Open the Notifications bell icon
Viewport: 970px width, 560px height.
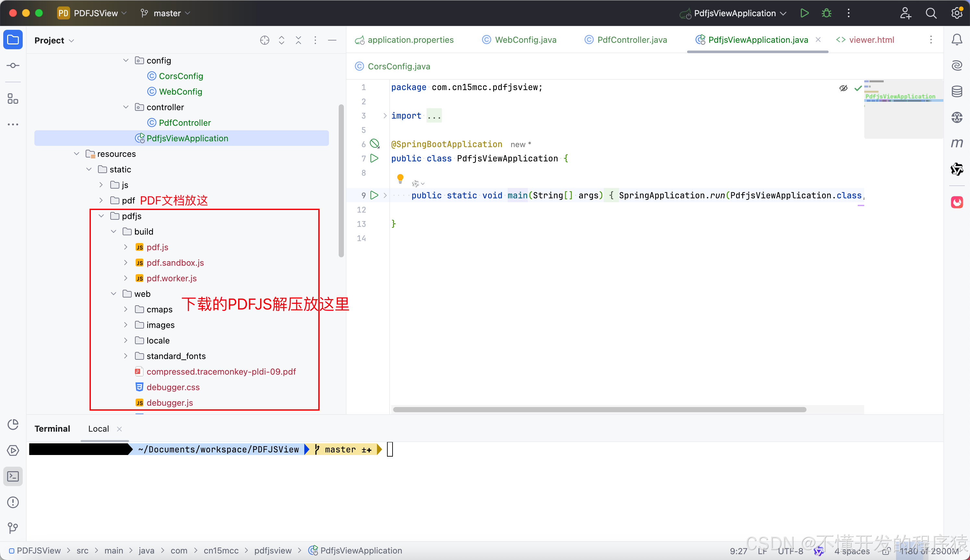(957, 40)
